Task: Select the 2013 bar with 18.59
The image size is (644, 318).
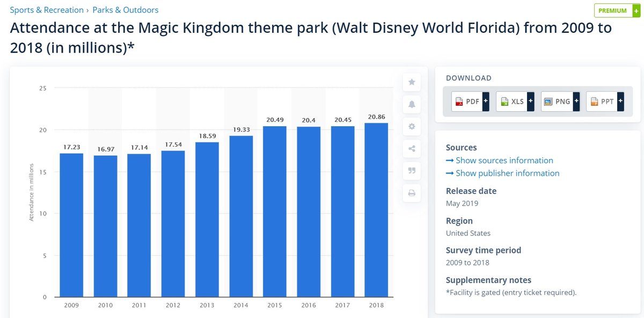Action: [x=207, y=219]
